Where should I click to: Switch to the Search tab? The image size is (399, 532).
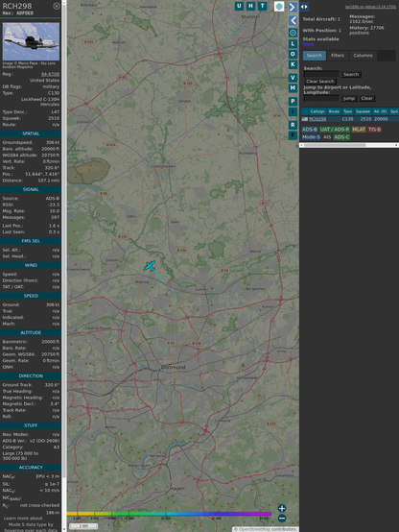[x=315, y=56]
